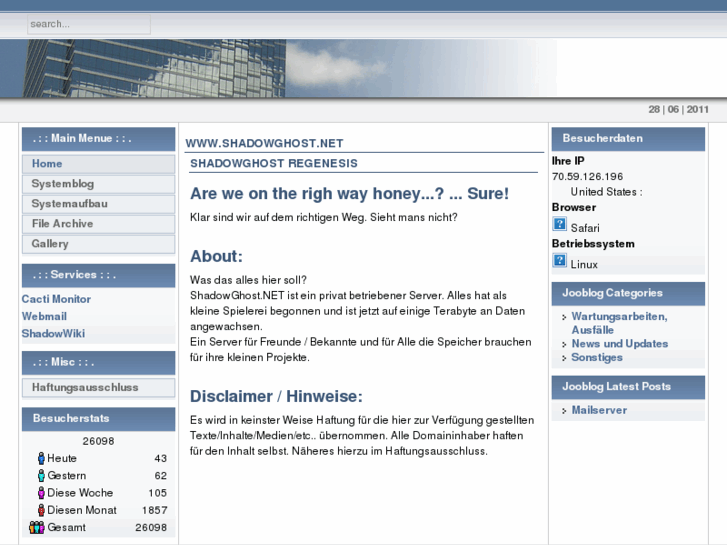Open the Cacti Monitor service link

56,299
